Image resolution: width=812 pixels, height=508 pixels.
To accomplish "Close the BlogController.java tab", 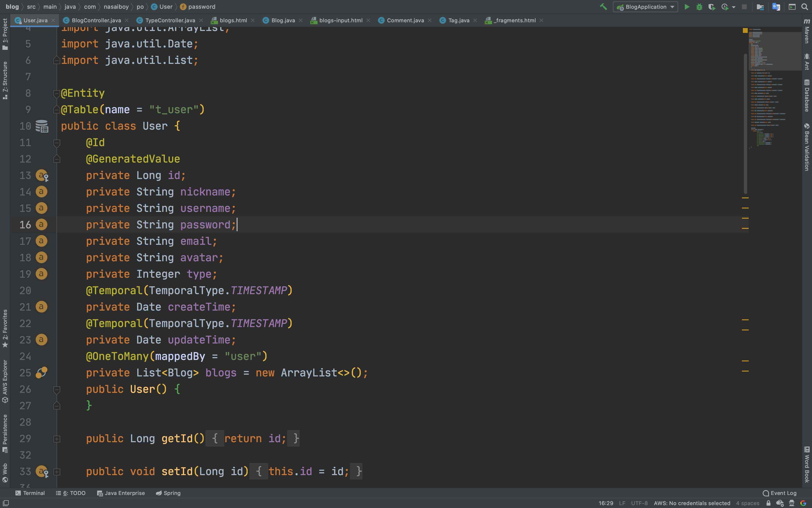I will [x=126, y=21].
